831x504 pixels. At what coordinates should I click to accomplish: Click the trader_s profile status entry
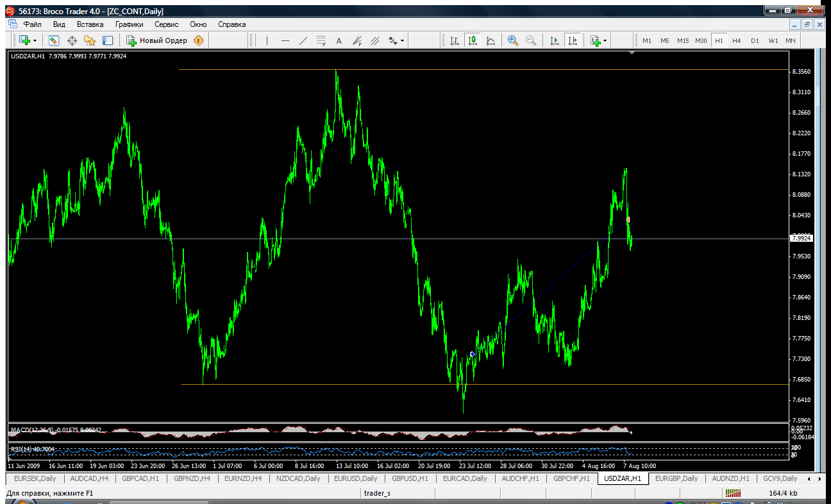click(x=377, y=493)
